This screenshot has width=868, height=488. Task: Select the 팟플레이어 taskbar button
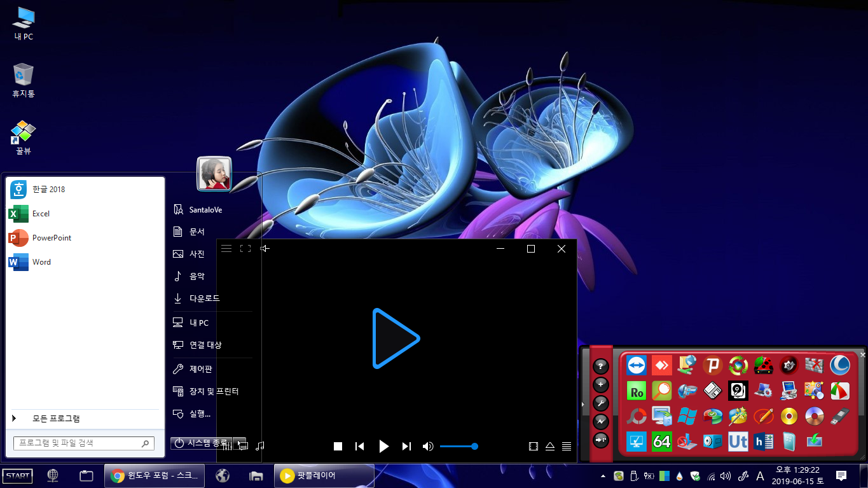pos(324,475)
